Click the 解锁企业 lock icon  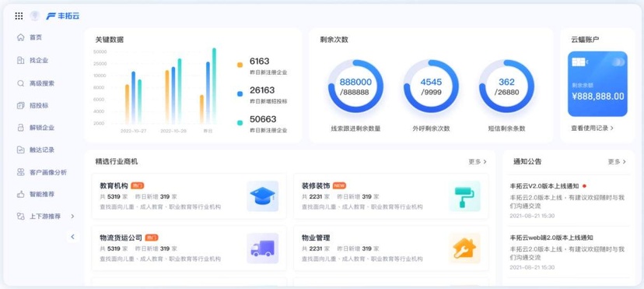pyautogui.click(x=20, y=128)
